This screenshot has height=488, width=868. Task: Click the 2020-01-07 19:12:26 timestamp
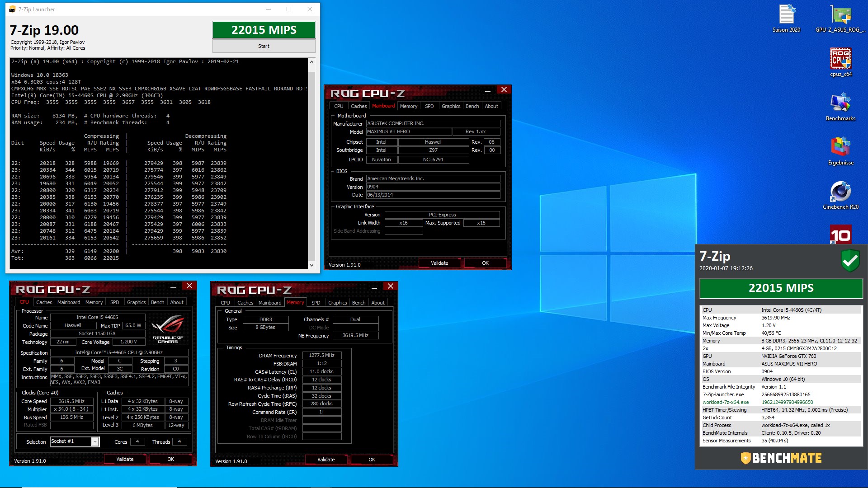coord(726,268)
